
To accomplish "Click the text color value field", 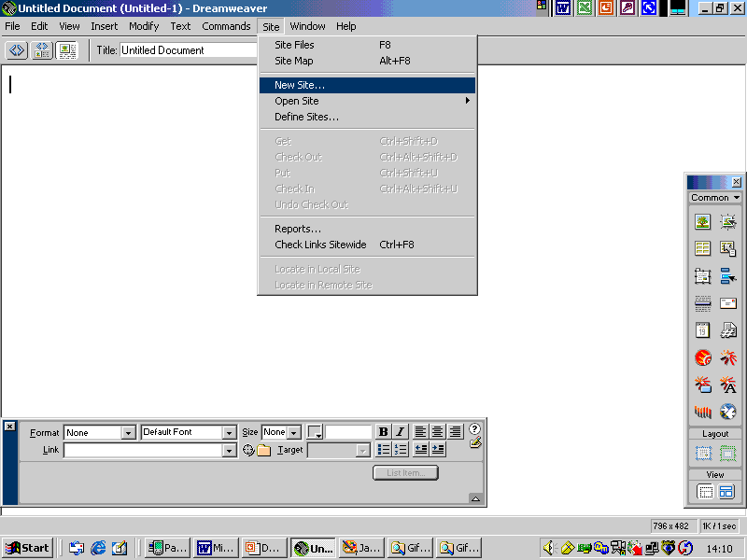I will [348, 432].
